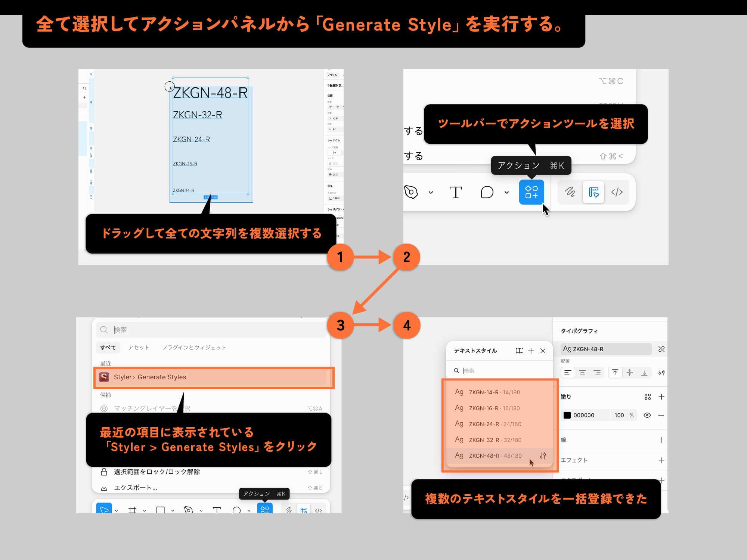
Task: Click the blue Actions tool in step 2 toolbar
Action: tap(531, 192)
